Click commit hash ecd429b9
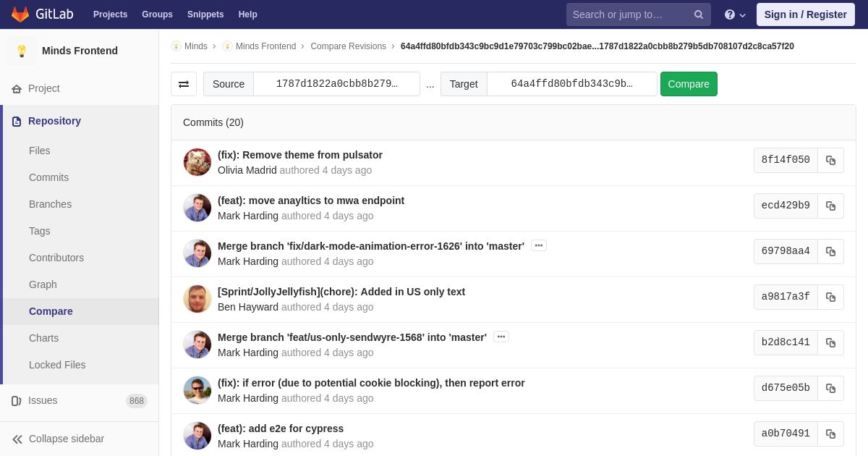Screen dimensions: 868x456 [786, 206]
